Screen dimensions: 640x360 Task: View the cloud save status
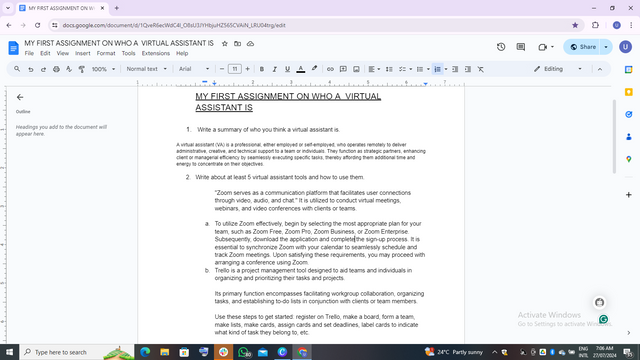coord(250,44)
